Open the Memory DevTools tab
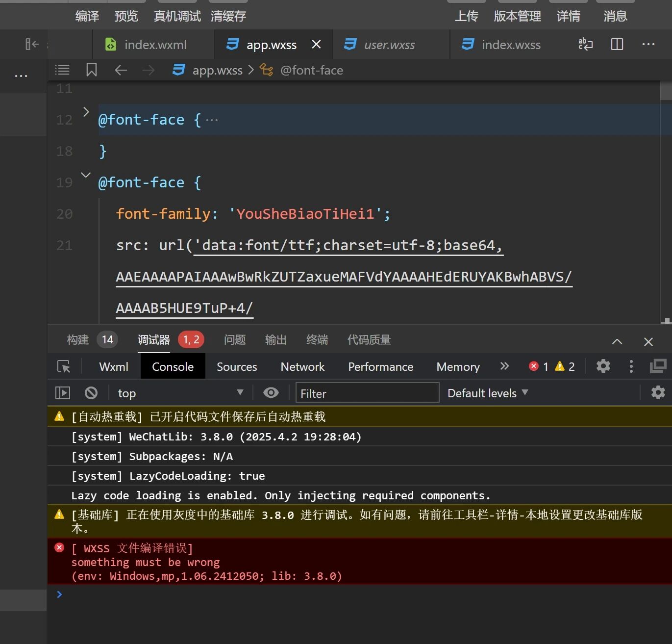This screenshot has width=672, height=644. [458, 366]
